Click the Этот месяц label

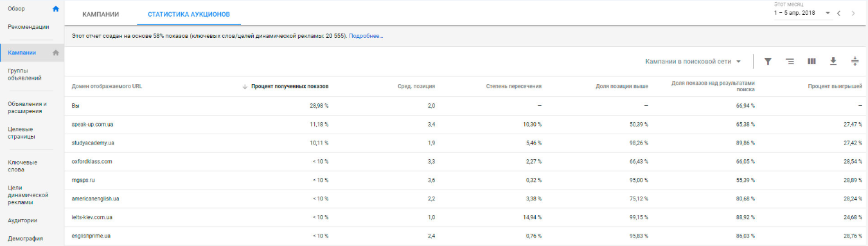pos(788,4)
